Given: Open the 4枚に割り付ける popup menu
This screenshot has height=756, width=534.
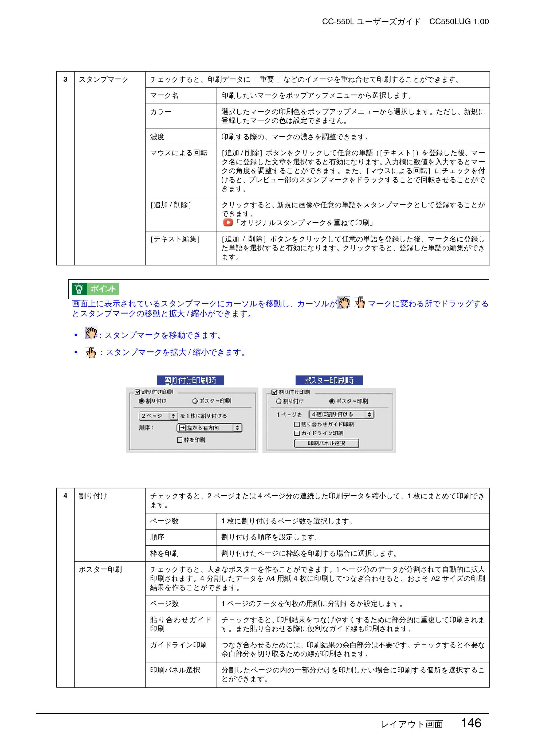Looking at the screenshot, I should point(341,414).
